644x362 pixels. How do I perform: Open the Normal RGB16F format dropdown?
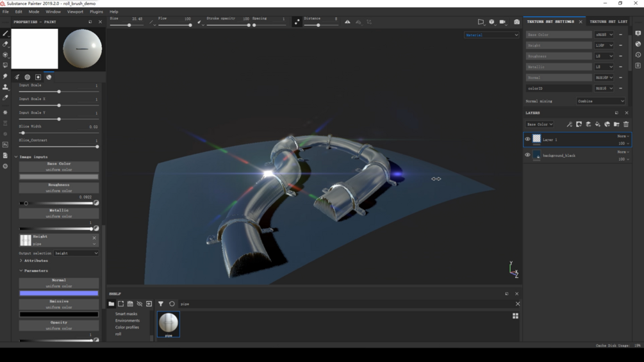point(604,77)
